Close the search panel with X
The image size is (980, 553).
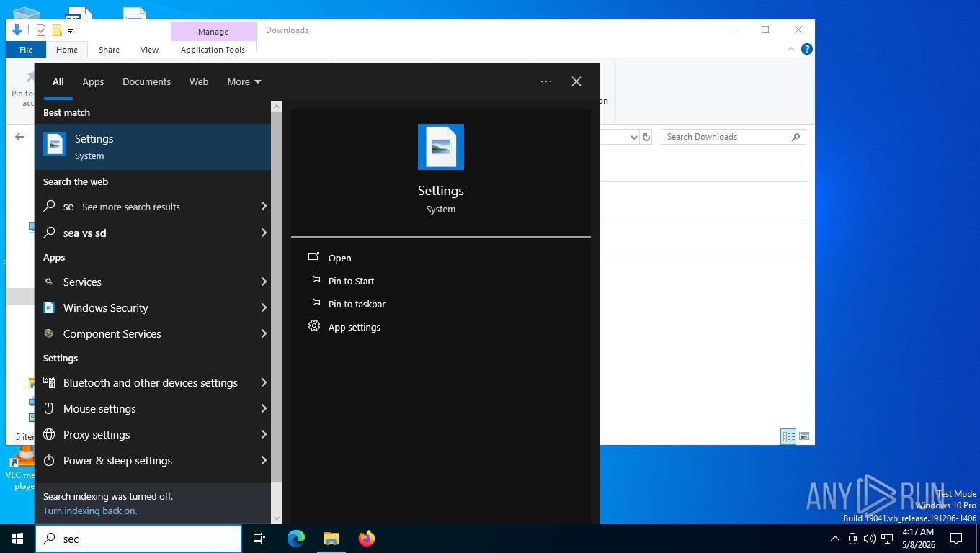point(576,81)
